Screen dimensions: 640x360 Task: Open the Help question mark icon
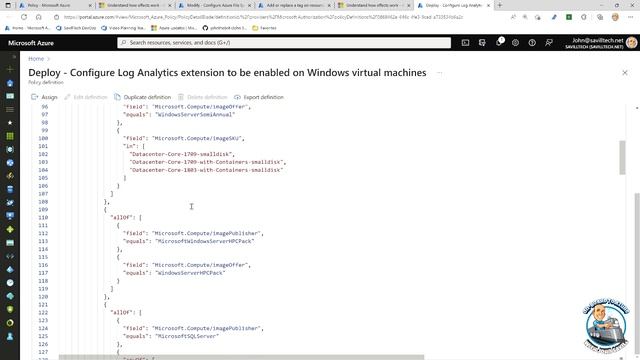[x=532, y=42]
